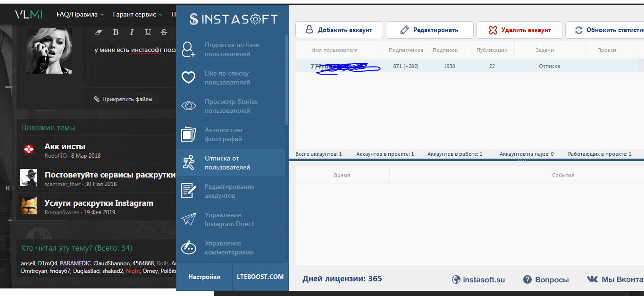The width and height of the screenshot is (644, 296).
Task: Toggle italic formatting in forum editor
Action: [132, 32]
